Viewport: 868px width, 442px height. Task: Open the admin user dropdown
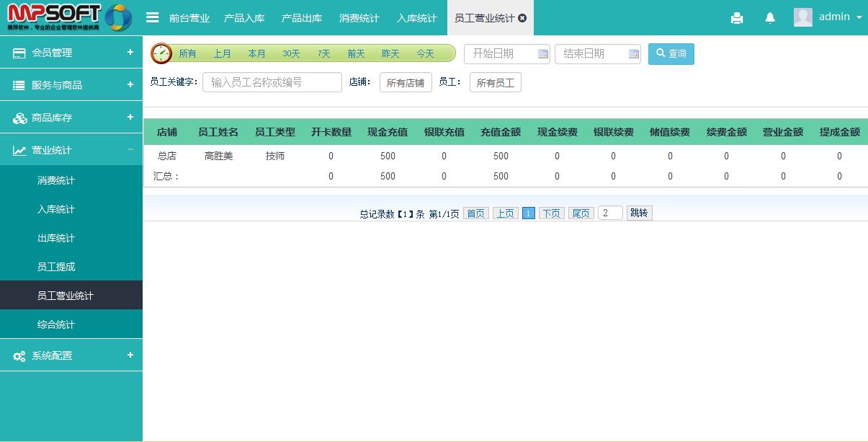coord(828,17)
